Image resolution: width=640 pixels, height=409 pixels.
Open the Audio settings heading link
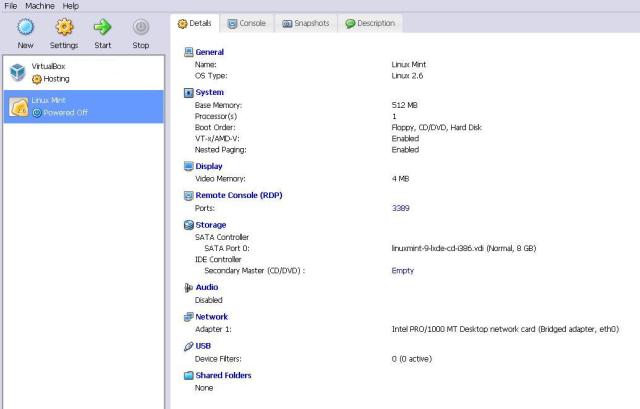point(207,287)
